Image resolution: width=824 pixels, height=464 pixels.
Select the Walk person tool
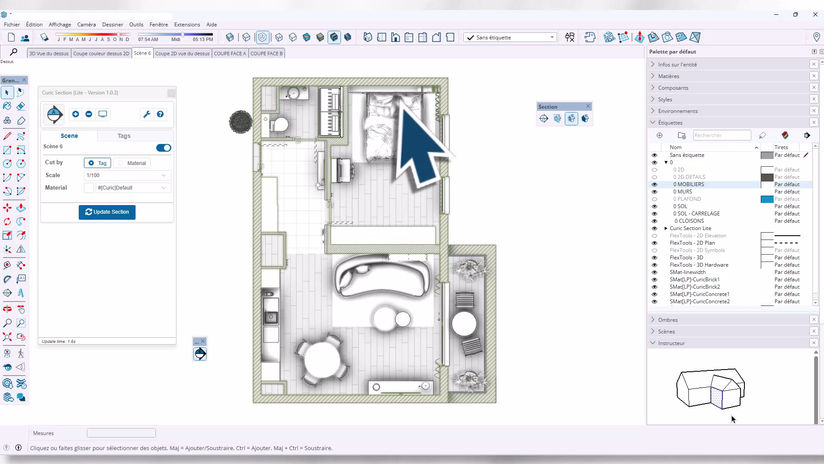[20, 353]
